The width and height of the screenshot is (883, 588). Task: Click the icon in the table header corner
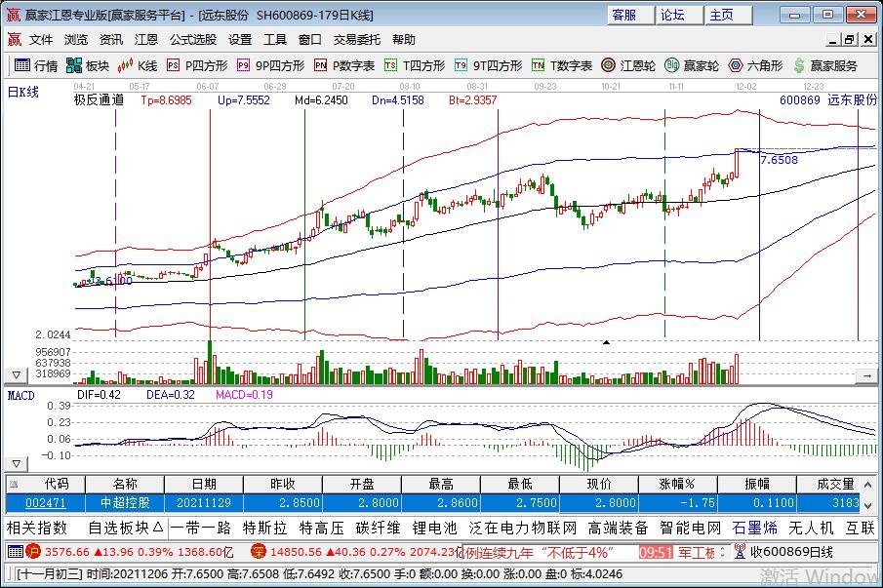(14, 484)
